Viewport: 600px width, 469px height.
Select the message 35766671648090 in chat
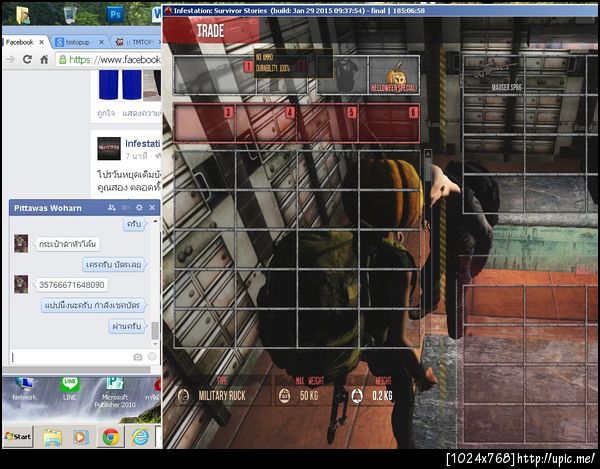[72, 285]
